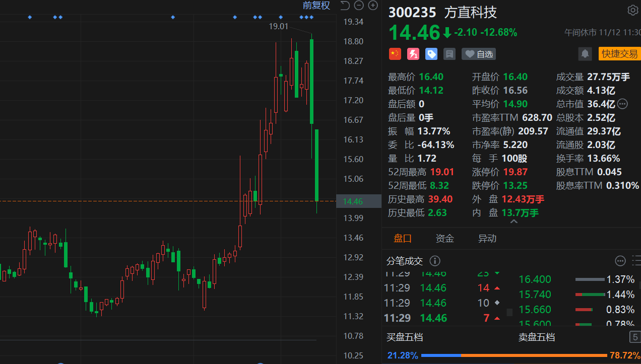Open the settings gear beside 方直科技
641x364 pixels.
[632, 10]
